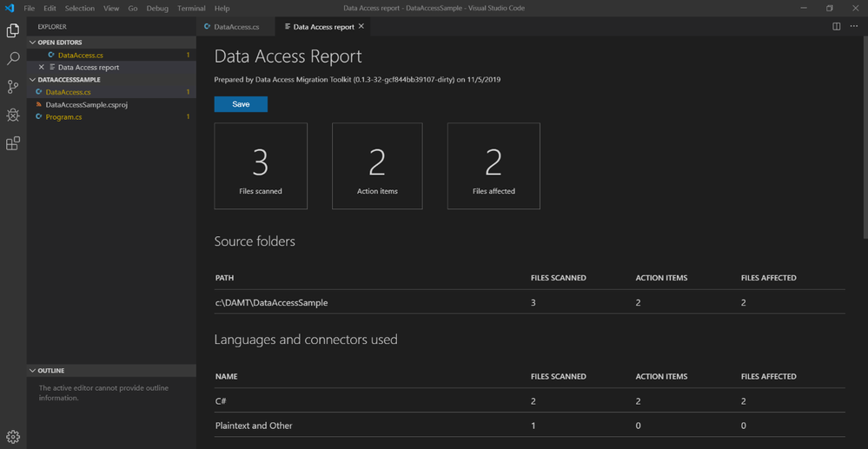868x449 pixels.
Task: Open the Explorer view icon
Action: 13,30
